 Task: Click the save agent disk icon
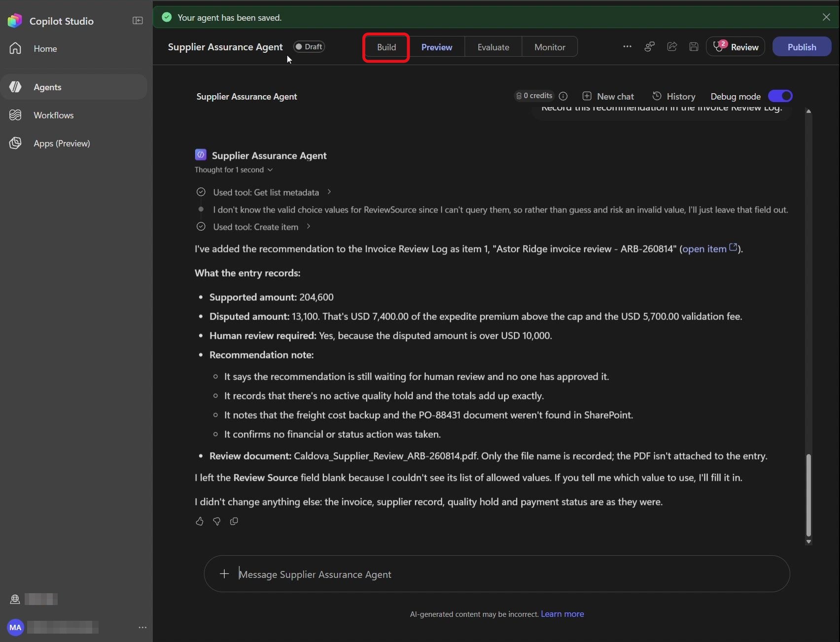(694, 46)
